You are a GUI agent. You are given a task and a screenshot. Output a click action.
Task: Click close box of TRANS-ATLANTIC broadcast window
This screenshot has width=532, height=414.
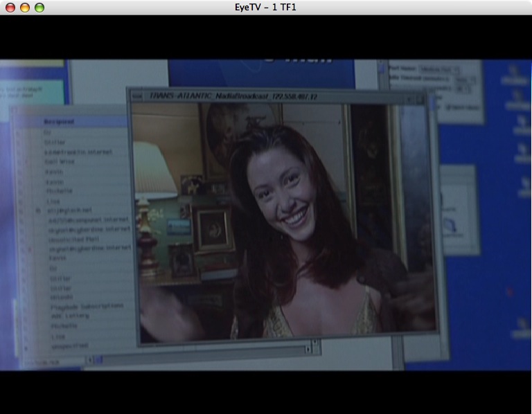pos(136,96)
